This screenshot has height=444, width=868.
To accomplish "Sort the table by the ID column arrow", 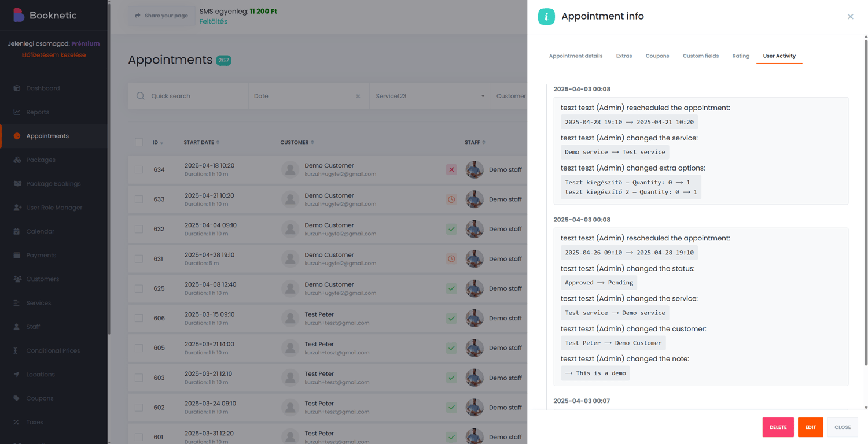I will 161,143.
